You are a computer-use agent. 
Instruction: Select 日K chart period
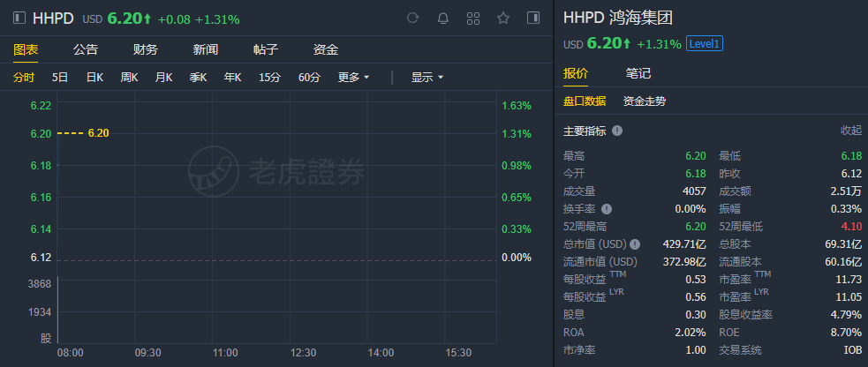point(94,78)
